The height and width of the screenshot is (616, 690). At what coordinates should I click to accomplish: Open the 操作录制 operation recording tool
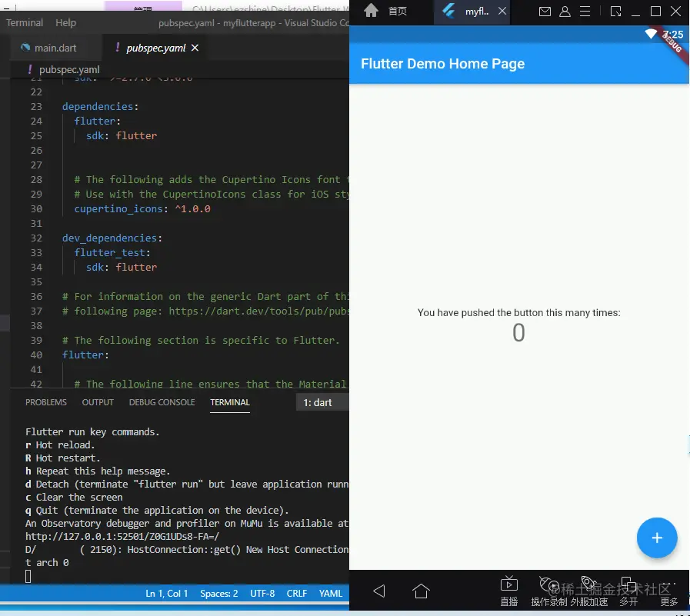(x=548, y=591)
